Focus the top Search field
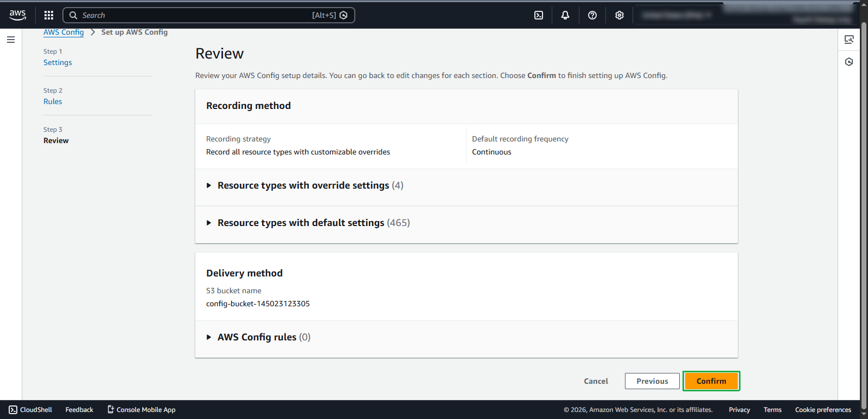 tap(195, 15)
